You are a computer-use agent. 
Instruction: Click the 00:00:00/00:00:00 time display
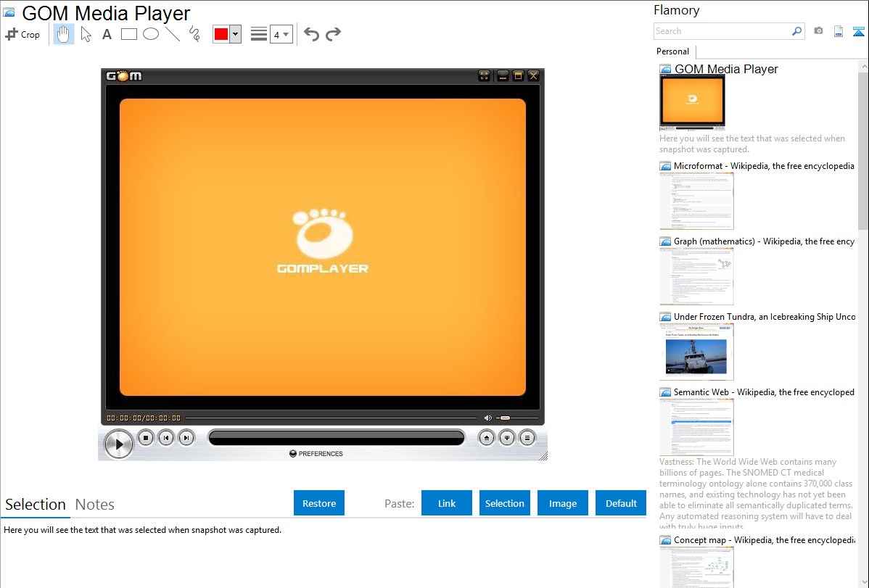[144, 418]
